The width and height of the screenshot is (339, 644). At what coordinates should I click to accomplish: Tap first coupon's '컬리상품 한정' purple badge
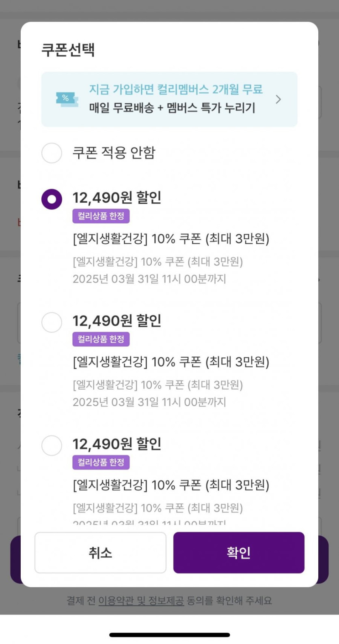(x=101, y=216)
